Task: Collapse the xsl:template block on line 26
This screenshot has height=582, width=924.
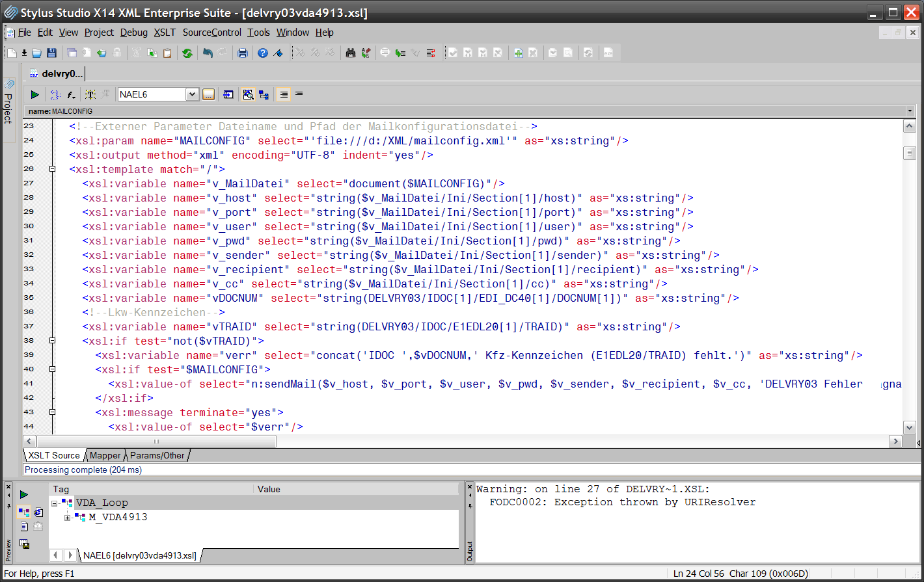Action: 53,170
